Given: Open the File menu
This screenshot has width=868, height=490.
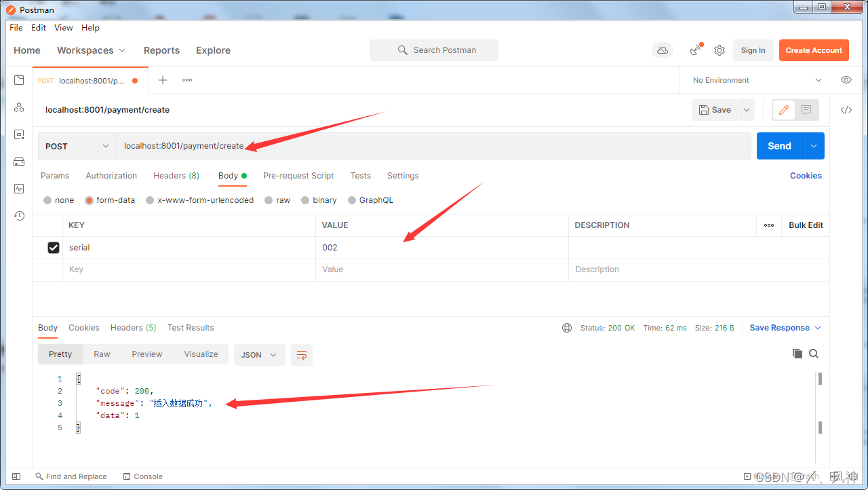Looking at the screenshot, I should click(x=16, y=28).
